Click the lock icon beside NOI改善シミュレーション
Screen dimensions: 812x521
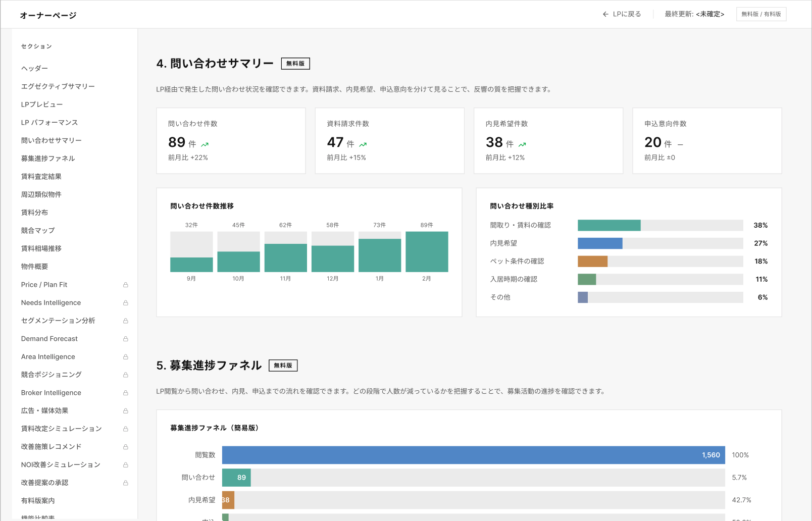pyautogui.click(x=126, y=465)
